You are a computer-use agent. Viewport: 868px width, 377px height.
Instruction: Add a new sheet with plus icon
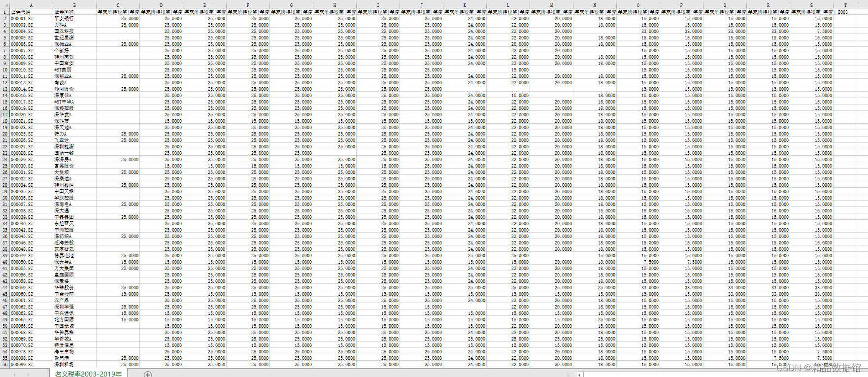[x=147, y=374]
